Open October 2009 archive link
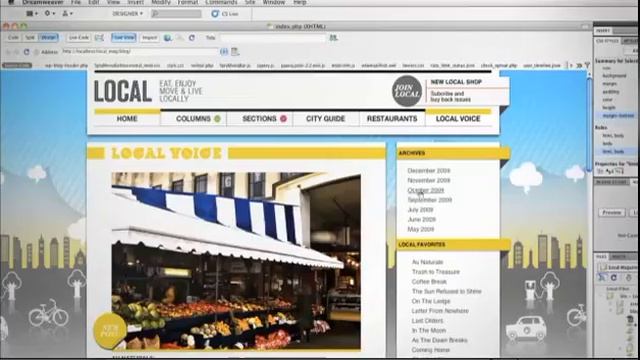The width and height of the screenshot is (640, 360). point(425,190)
